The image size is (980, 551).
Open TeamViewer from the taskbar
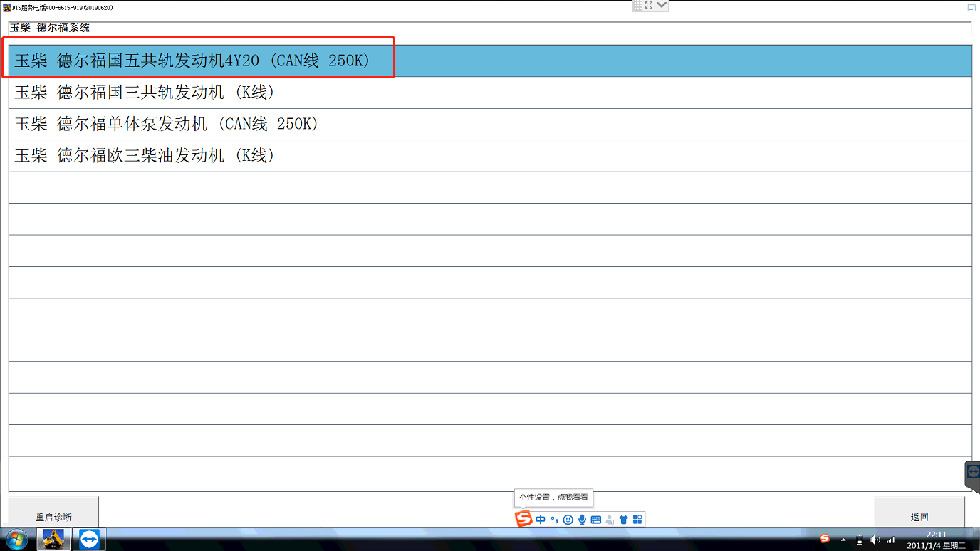[x=90, y=539]
